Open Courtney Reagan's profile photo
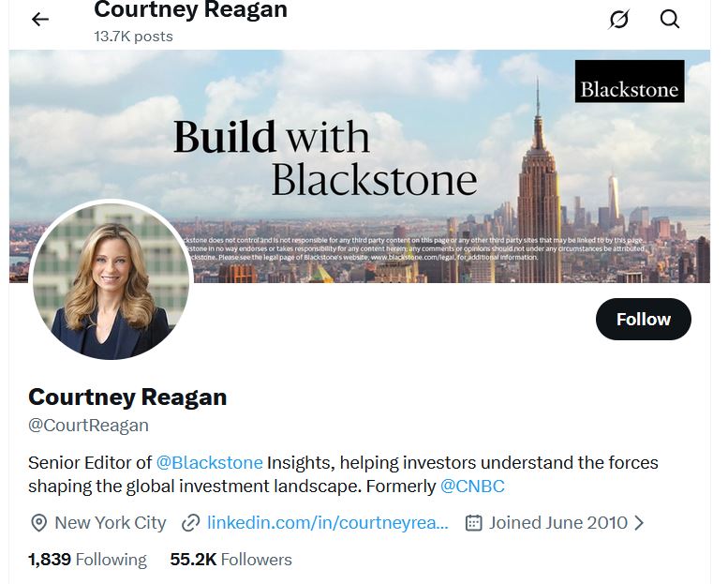728x584 pixels. point(111,280)
